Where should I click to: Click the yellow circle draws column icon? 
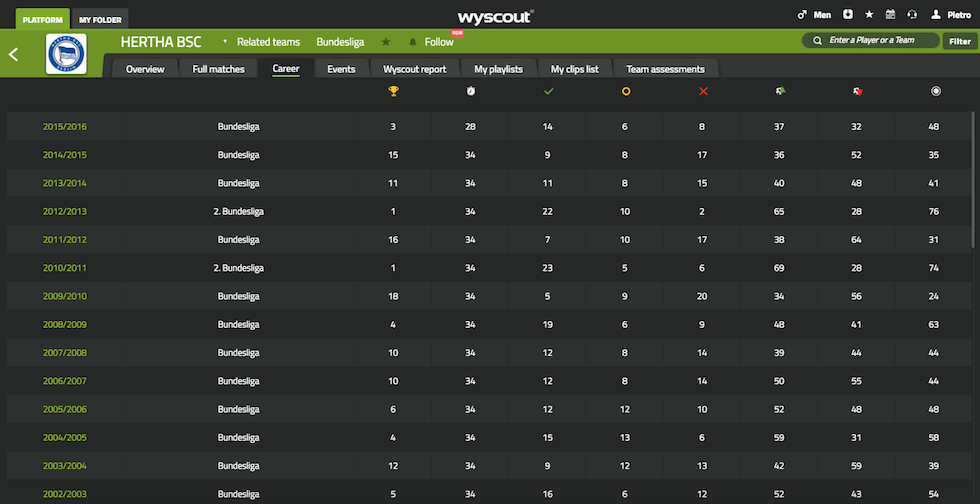(626, 92)
